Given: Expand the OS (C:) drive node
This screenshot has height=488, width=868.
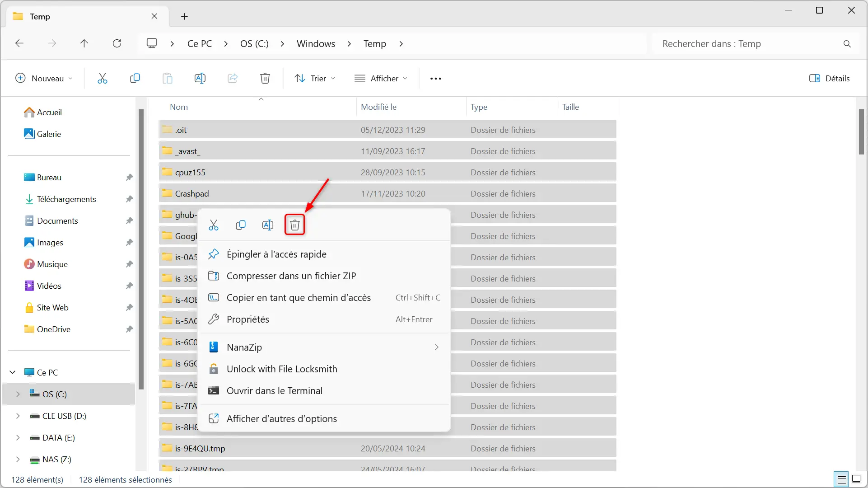Looking at the screenshot, I should pos(18,394).
